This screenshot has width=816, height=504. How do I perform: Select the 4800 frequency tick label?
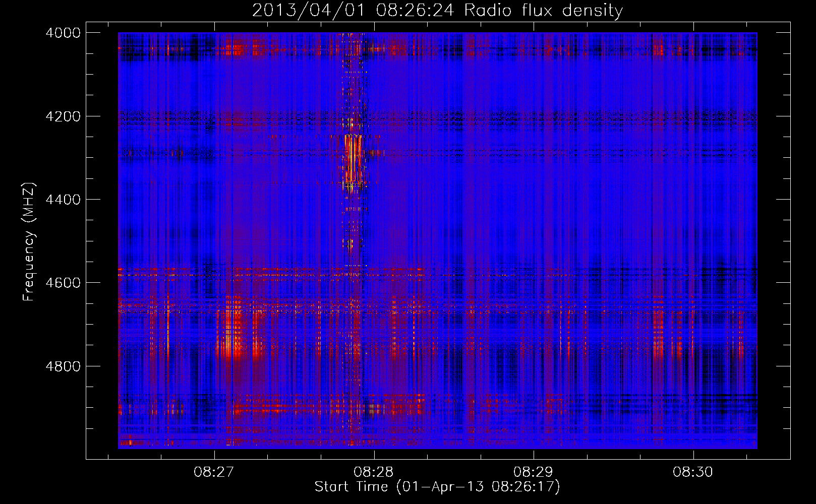[x=63, y=366]
